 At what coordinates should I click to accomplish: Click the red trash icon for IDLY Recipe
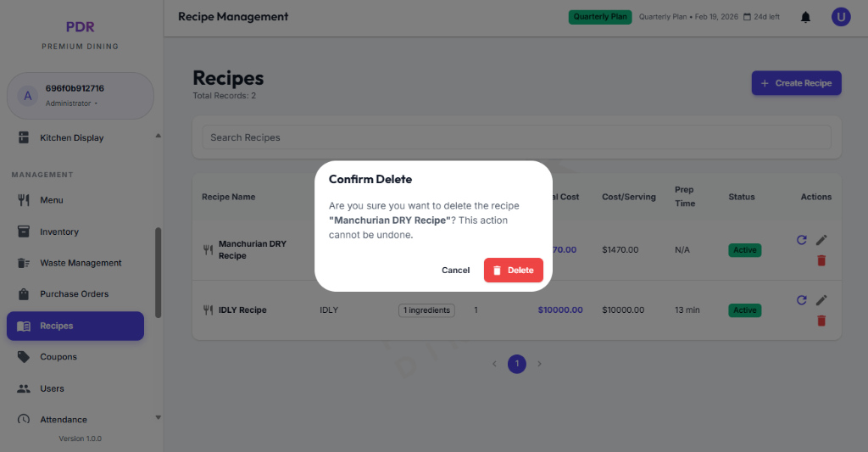click(x=821, y=321)
